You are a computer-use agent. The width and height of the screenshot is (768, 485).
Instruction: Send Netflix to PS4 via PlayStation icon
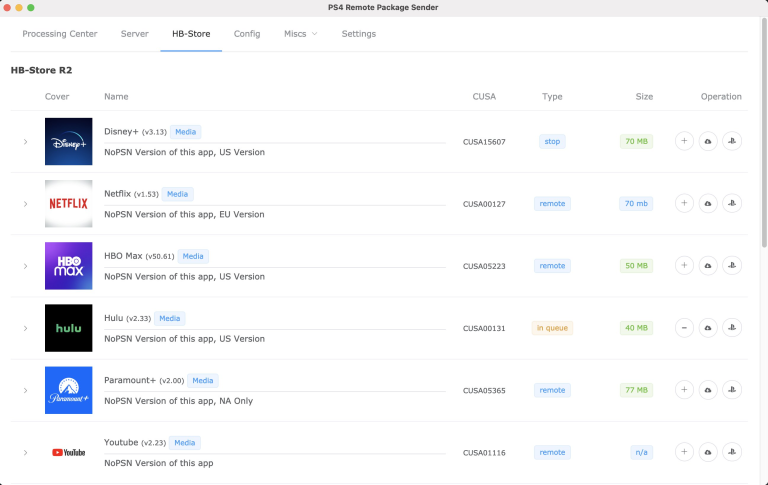click(732, 203)
